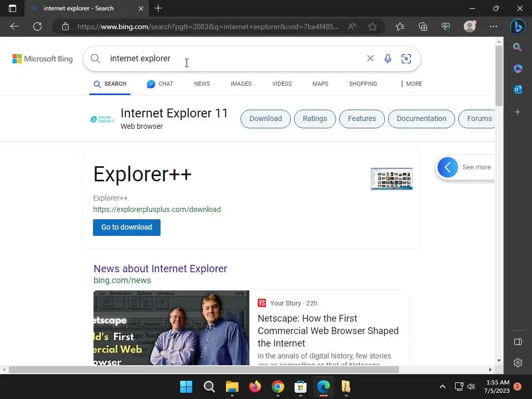Open Browser essentials heart icon
The image size is (532, 399).
tap(445, 26)
